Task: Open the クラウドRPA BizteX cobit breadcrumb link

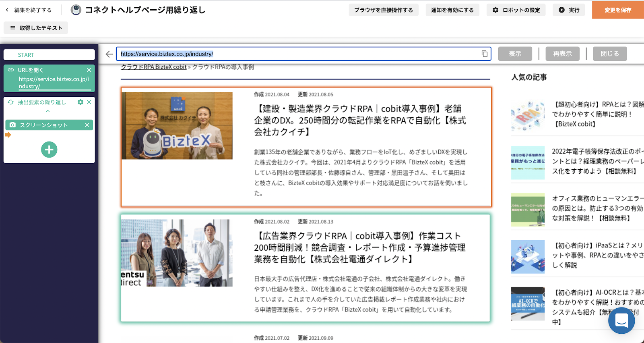Action: point(154,67)
